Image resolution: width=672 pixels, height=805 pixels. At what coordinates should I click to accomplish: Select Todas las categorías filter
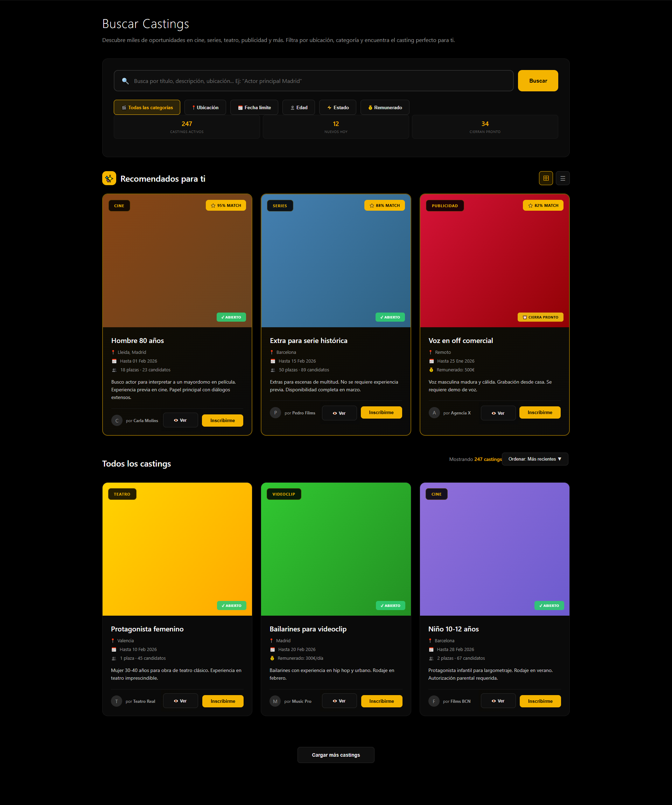tap(147, 108)
